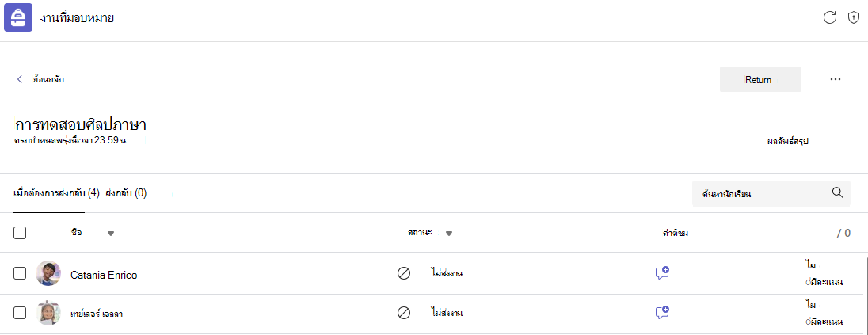Viewport: 868px width, 335px height.
Task: Add feedback comment for Catania Enrico
Action: [662, 272]
